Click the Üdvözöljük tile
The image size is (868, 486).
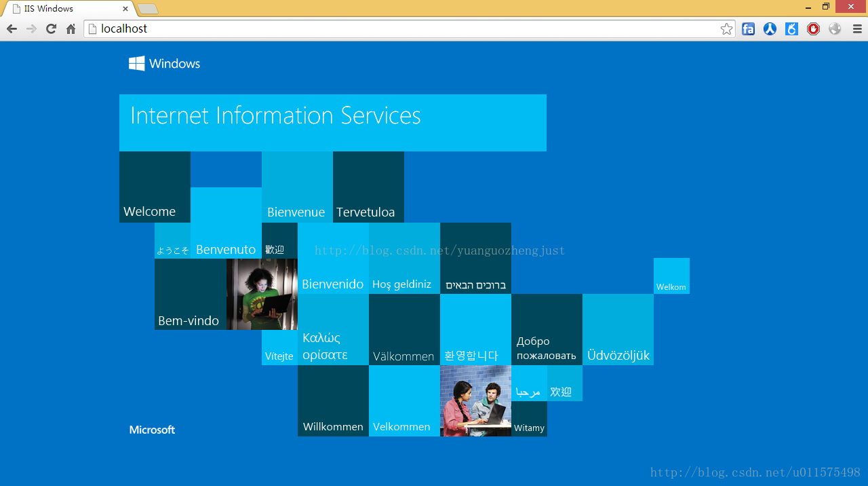point(618,329)
